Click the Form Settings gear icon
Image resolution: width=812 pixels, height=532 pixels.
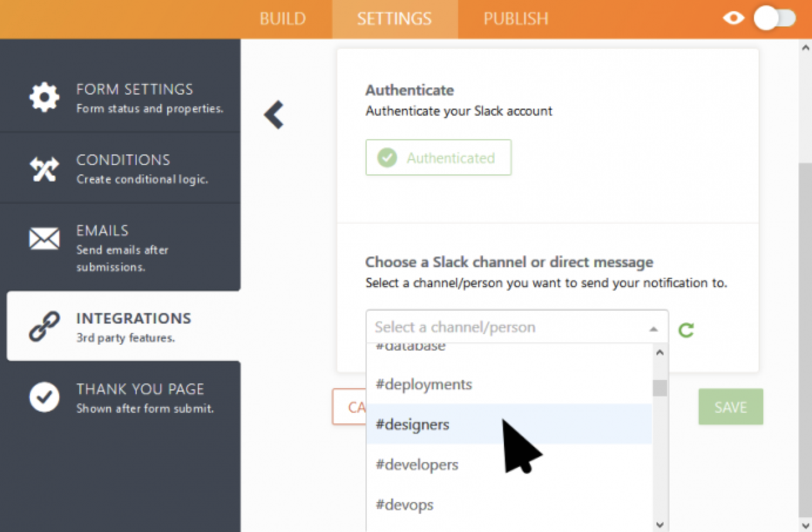click(x=45, y=97)
